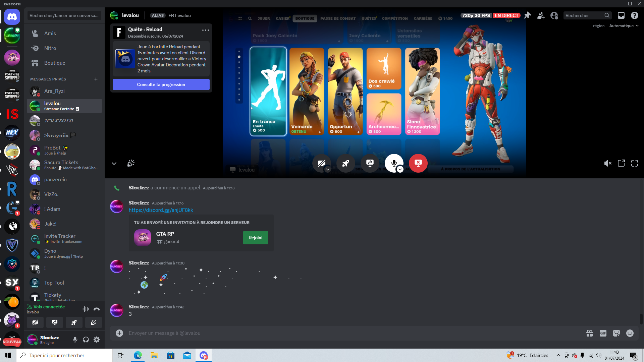Add friends to the DM icon
The height and width of the screenshot is (362, 644).
click(541, 15)
